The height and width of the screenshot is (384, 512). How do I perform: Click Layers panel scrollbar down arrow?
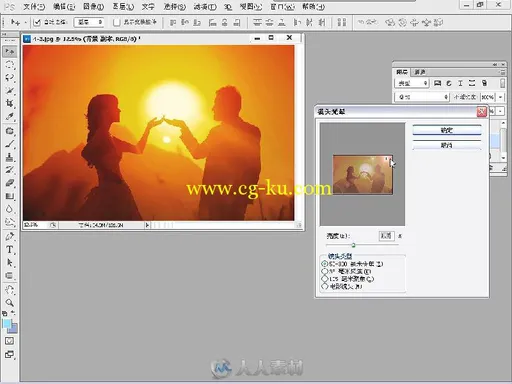click(x=503, y=158)
